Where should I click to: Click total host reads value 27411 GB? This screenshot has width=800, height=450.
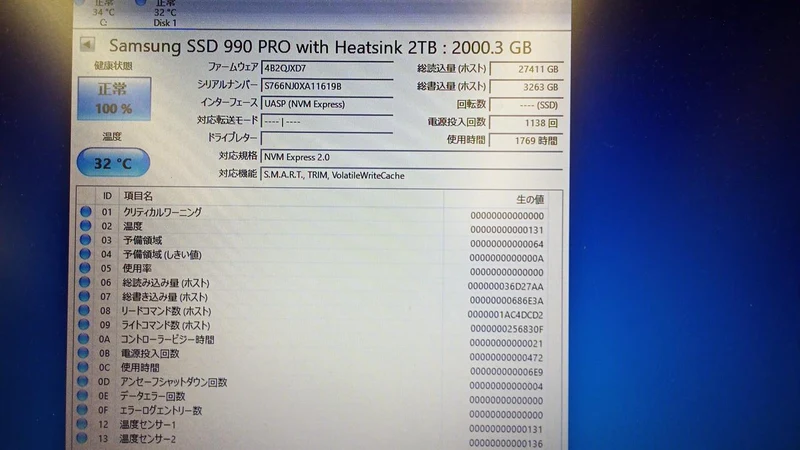pos(526,69)
